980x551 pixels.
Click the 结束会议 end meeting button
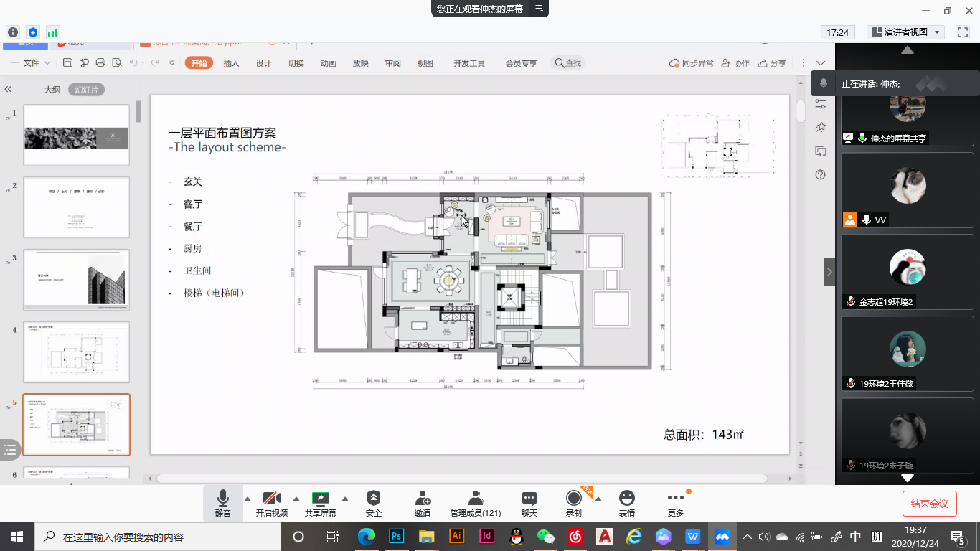(929, 504)
